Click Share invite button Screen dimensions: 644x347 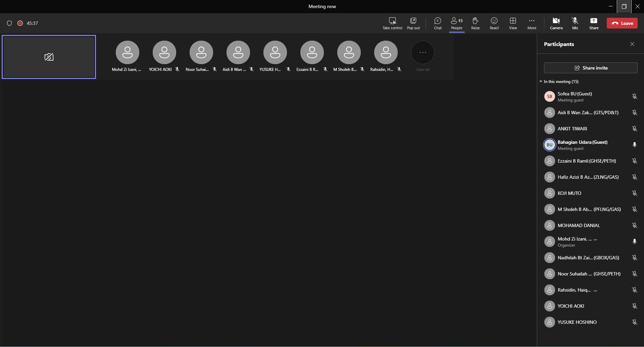point(590,68)
